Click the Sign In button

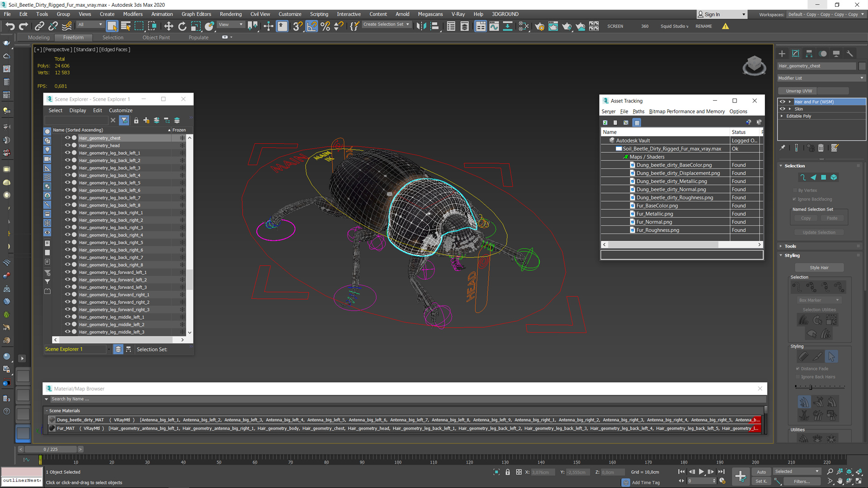(x=722, y=14)
